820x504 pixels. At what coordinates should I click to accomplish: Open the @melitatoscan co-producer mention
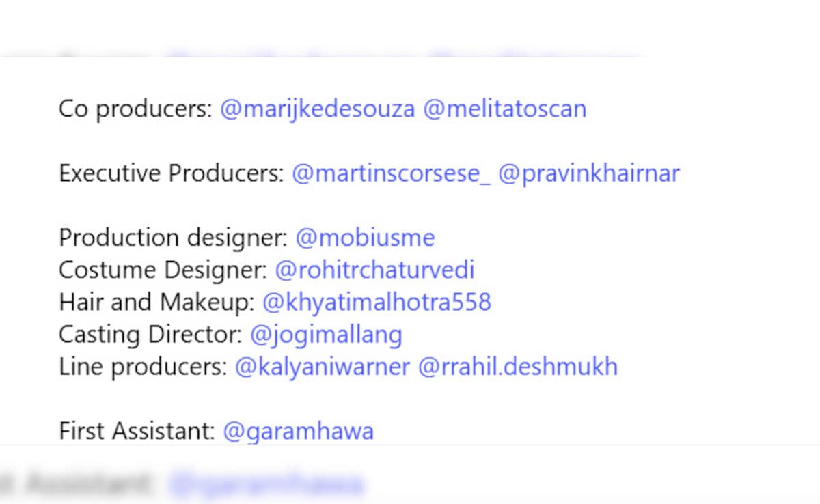coord(505,109)
